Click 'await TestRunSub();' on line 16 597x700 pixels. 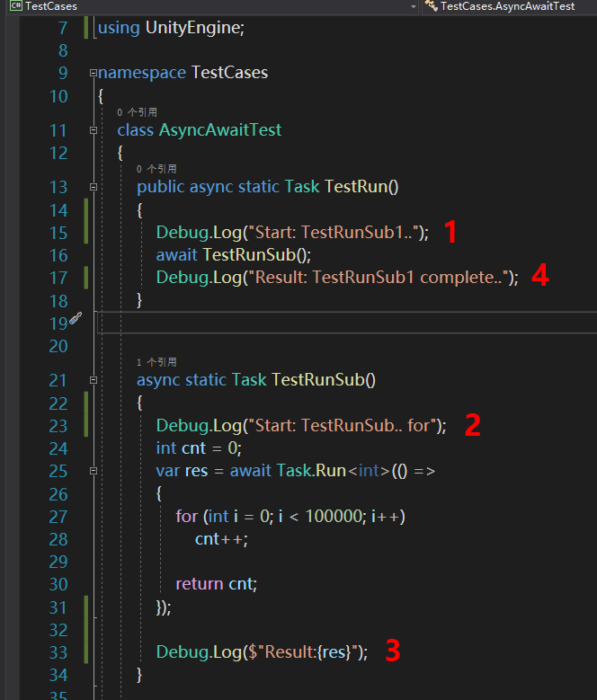(x=234, y=255)
